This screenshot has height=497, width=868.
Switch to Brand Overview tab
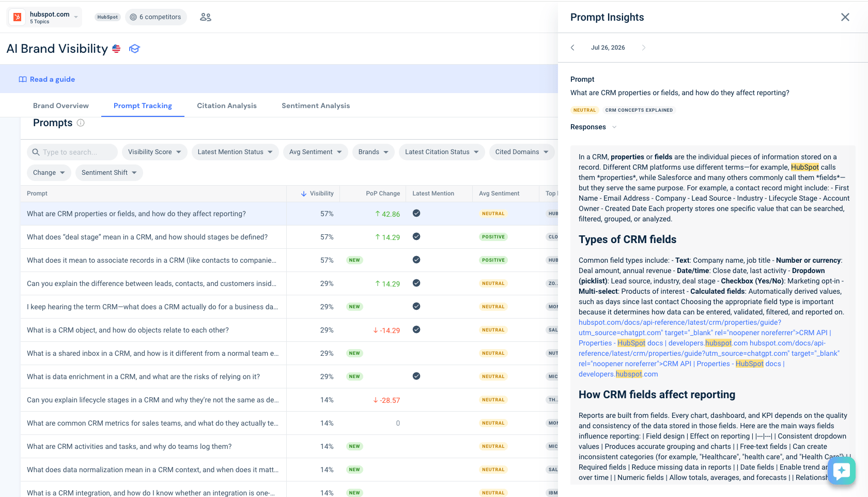tap(61, 106)
